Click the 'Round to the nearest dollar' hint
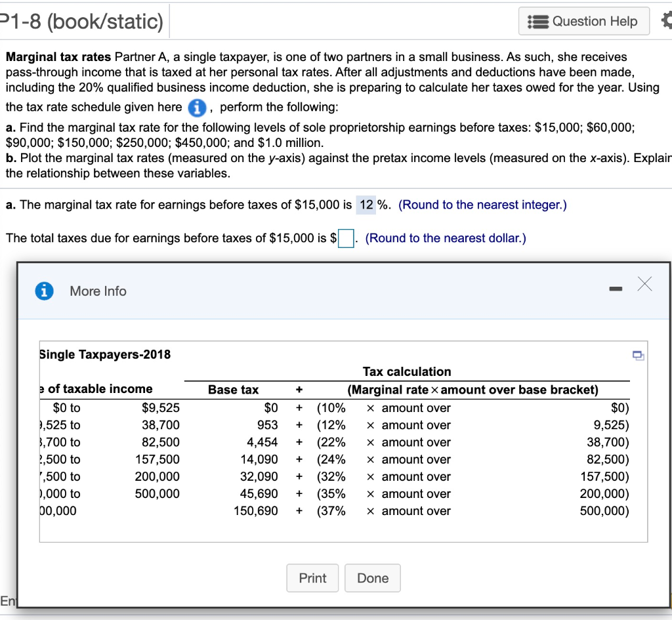Screen dimensions: 672x620 [446, 238]
